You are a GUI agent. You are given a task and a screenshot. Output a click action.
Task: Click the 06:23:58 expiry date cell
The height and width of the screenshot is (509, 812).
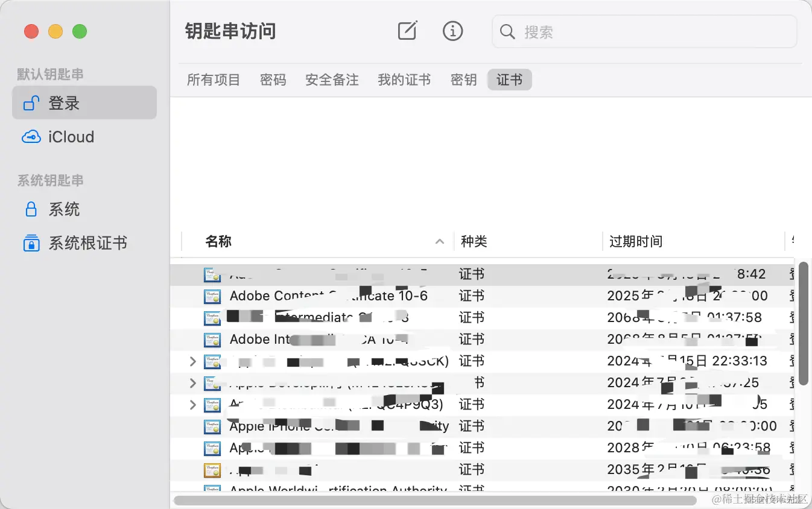tap(689, 448)
